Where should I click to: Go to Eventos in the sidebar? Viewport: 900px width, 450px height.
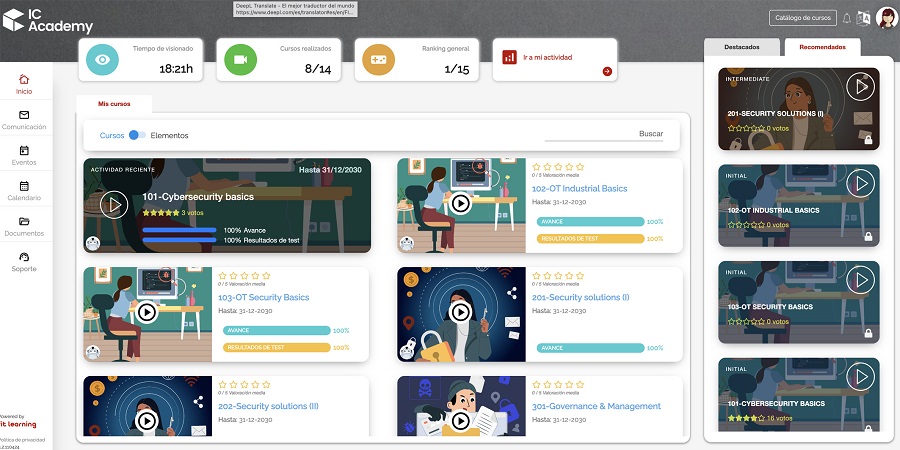click(24, 155)
